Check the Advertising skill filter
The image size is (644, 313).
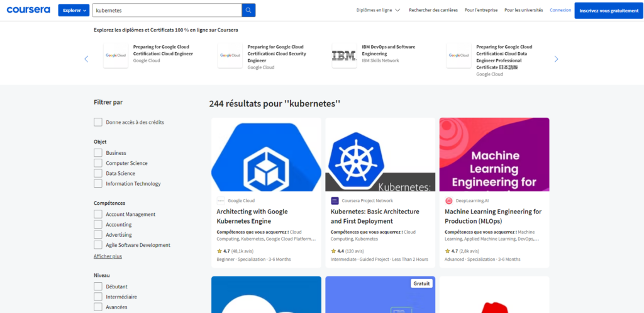97,235
